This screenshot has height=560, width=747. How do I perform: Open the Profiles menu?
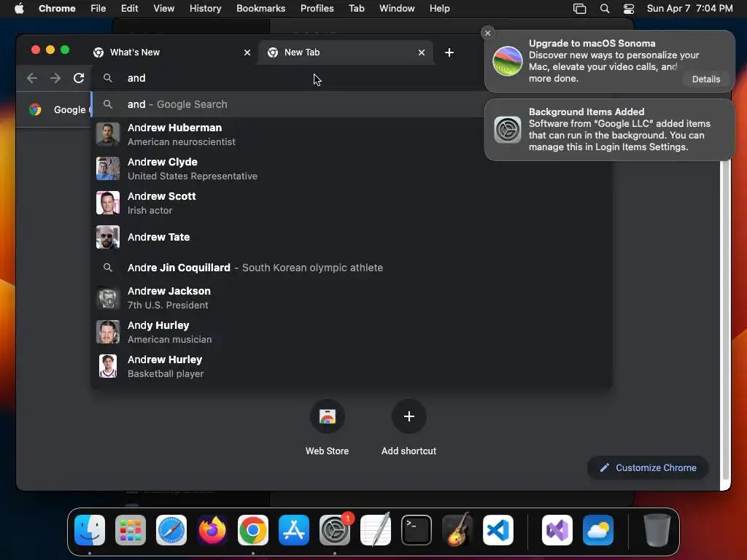(x=317, y=8)
